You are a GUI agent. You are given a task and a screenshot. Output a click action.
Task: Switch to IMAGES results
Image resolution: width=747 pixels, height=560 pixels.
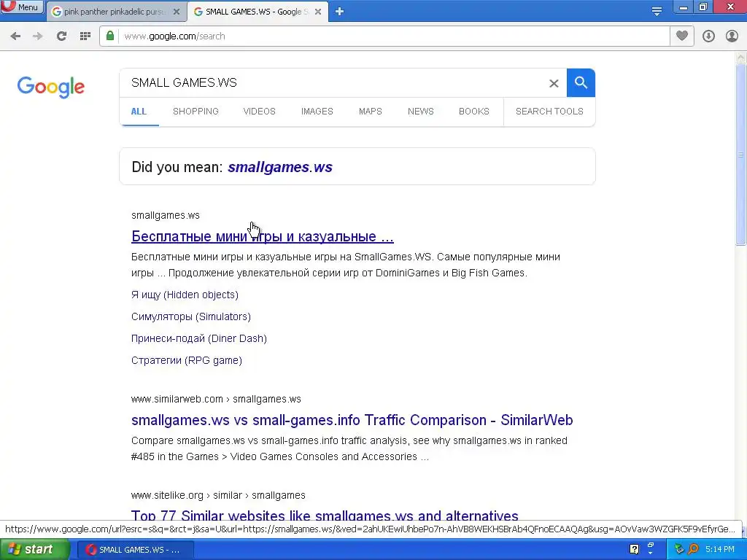(317, 112)
